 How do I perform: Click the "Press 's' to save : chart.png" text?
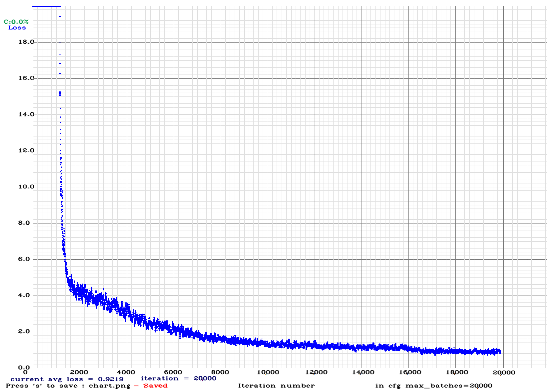click(x=68, y=386)
